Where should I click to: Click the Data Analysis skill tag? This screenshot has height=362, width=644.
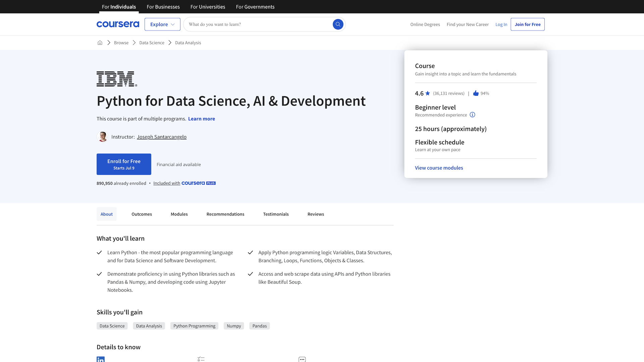click(x=149, y=326)
